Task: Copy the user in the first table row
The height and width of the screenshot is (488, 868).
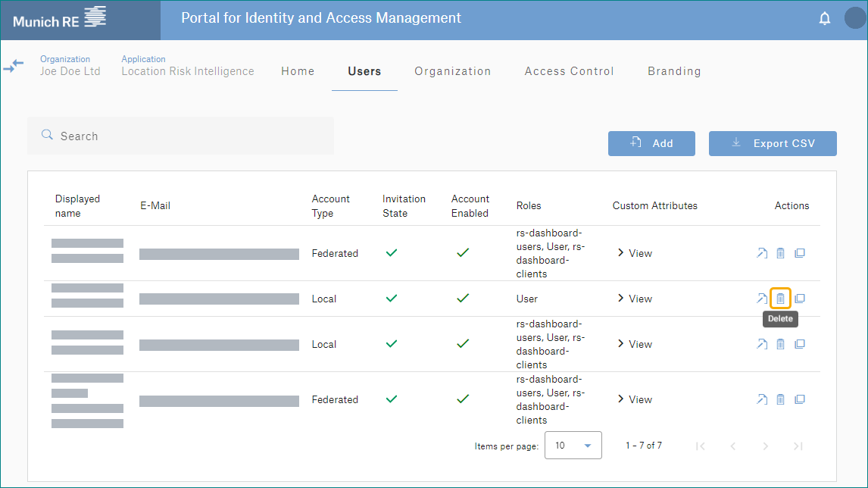Action: tap(800, 253)
